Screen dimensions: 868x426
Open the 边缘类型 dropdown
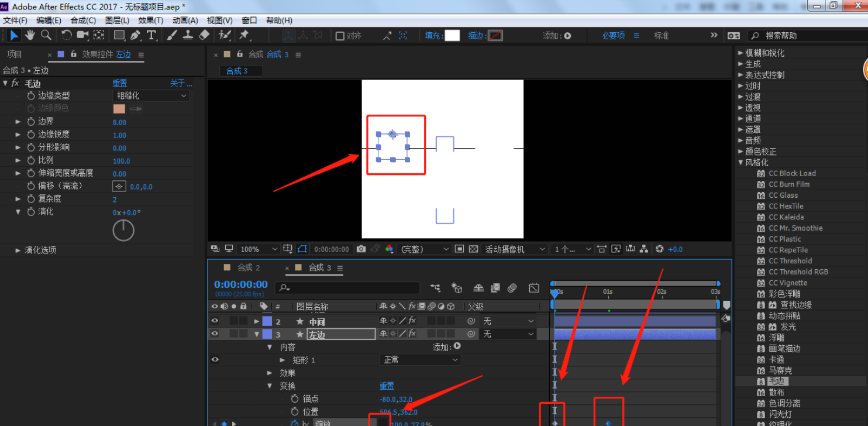[x=151, y=95]
